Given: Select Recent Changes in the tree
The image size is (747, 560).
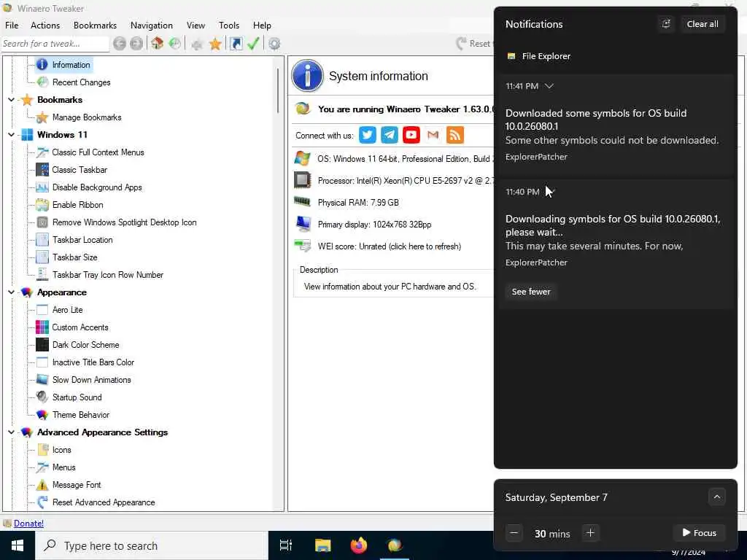Looking at the screenshot, I should click(x=82, y=82).
